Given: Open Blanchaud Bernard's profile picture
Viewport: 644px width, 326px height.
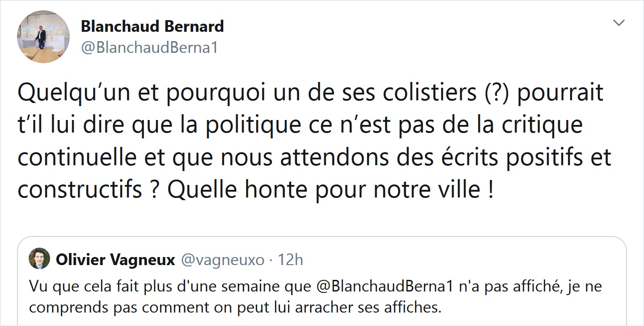Looking at the screenshot, I should click(43, 37).
